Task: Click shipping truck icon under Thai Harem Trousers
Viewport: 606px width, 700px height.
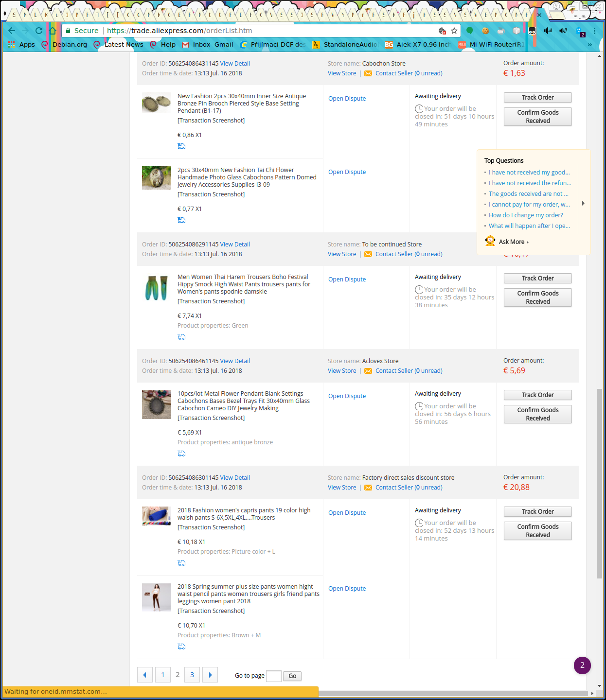Action: click(181, 337)
